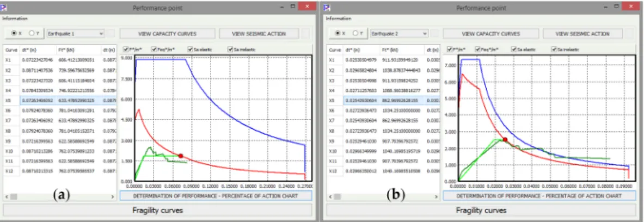Select curve X1 row in Earthquake 2 table

[384, 60]
